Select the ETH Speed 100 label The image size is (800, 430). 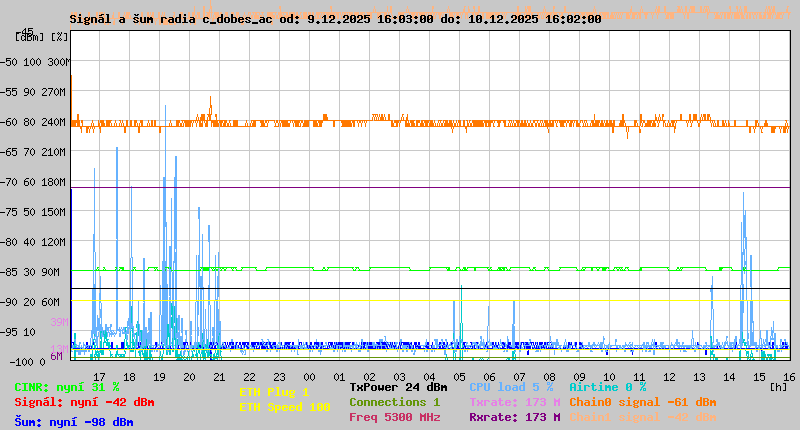[x=284, y=407]
